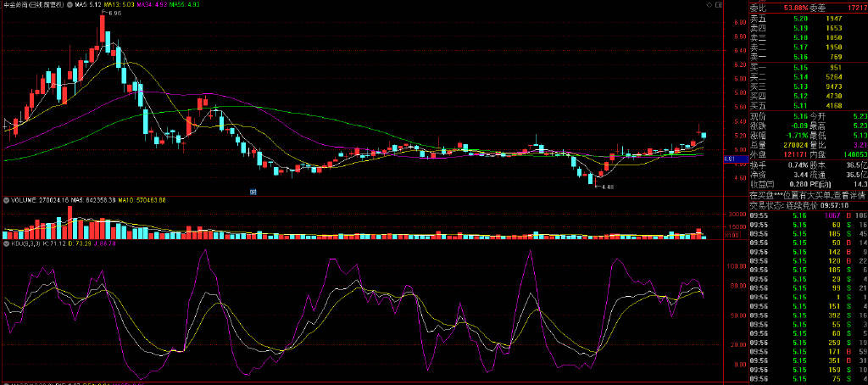Select the tick row with volume 259
868x385 pixels.
coord(808,343)
